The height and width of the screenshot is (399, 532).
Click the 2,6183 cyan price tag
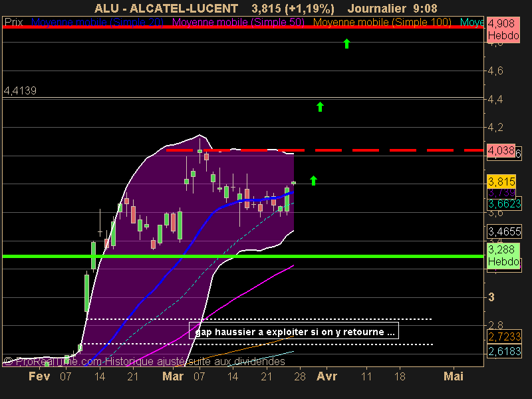pos(504,351)
